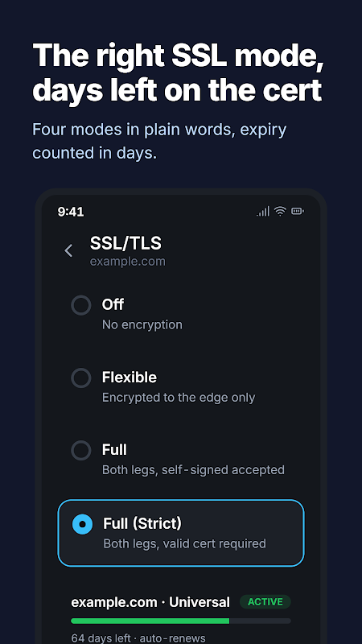
Task: Tap the Full (Strict) highlighted card
Action: [x=181, y=533]
